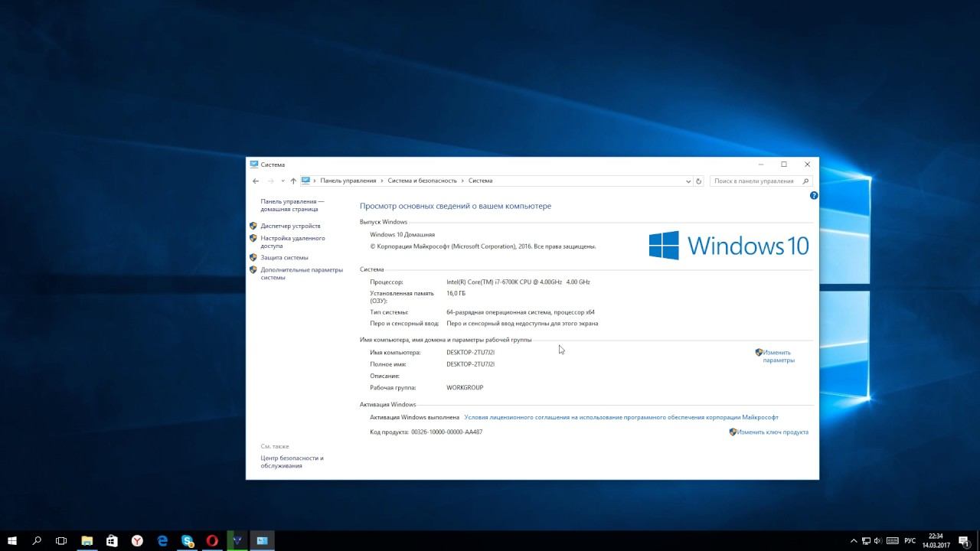
Task: Open the clock and date flyout
Action: click(936, 540)
